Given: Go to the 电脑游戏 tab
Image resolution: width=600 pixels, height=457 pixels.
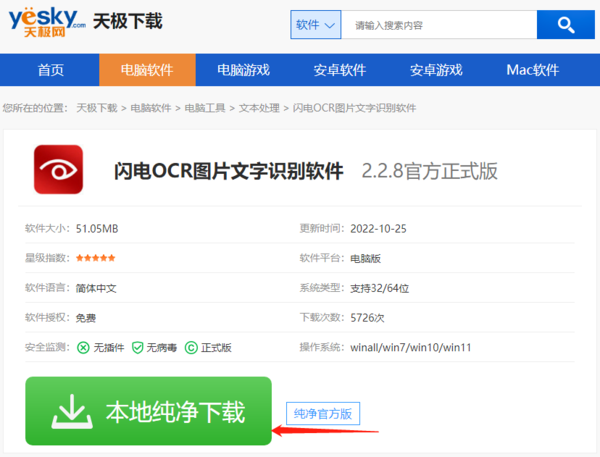Looking at the screenshot, I should click(244, 70).
